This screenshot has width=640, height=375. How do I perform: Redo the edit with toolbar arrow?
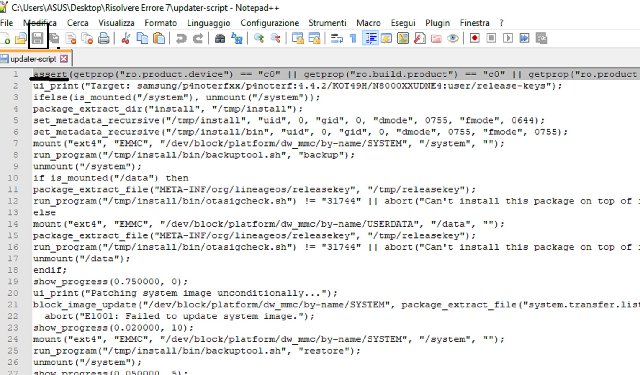click(x=198, y=39)
